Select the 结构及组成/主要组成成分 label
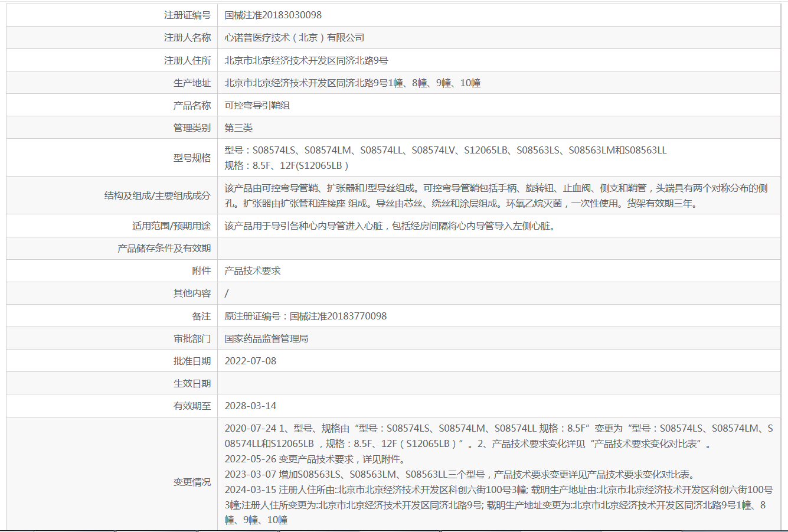Screen dimensions: 788x532 coord(158,195)
